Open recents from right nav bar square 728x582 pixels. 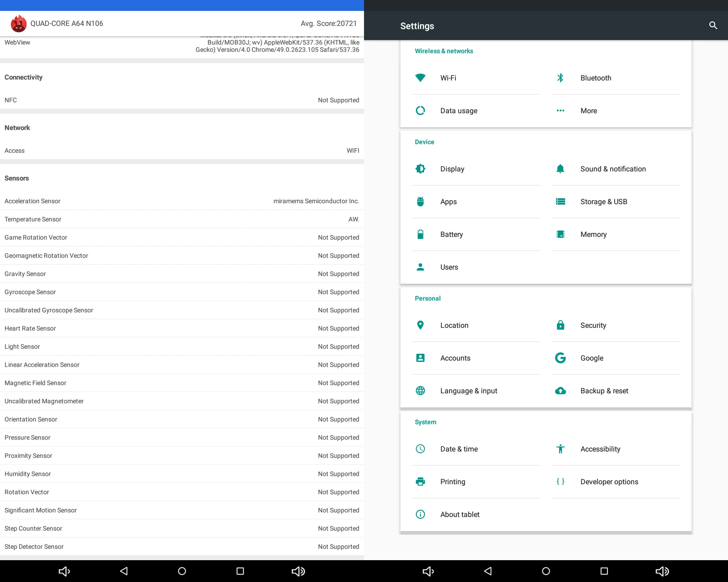coord(604,571)
